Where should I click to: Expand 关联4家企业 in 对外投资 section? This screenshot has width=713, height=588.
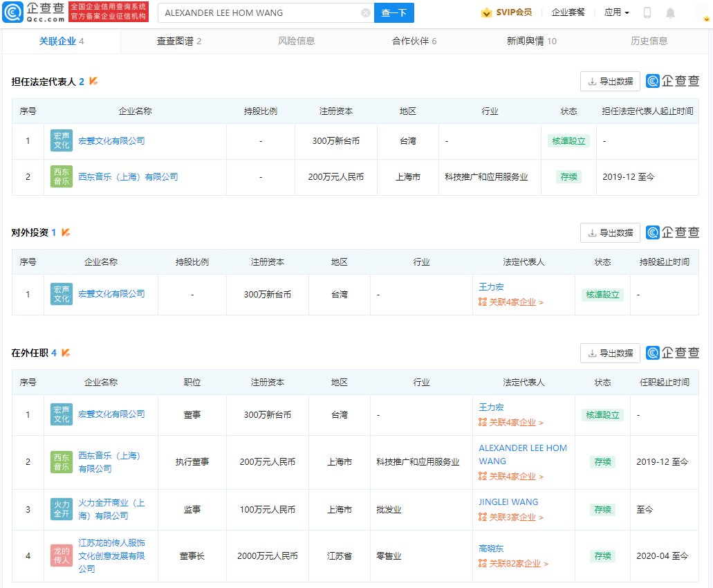[x=511, y=302]
